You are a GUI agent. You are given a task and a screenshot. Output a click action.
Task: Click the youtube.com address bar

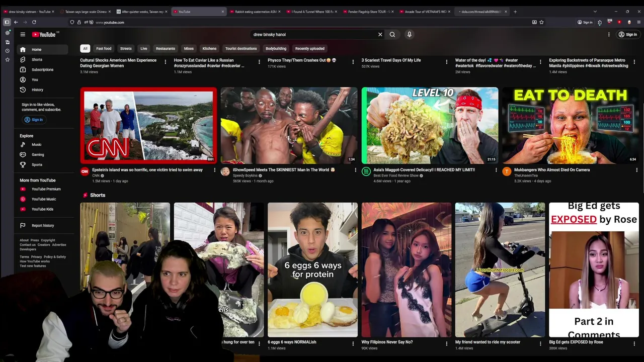[x=302, y=22]
